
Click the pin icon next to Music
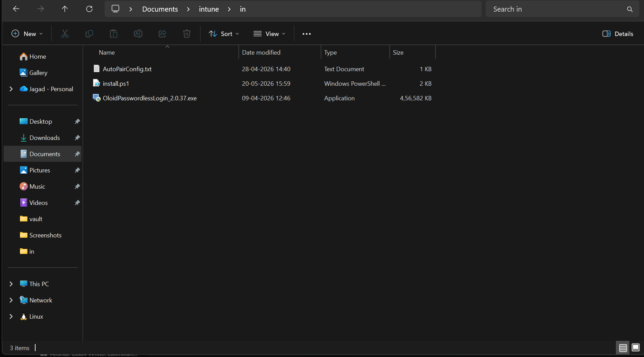[77, 186]
